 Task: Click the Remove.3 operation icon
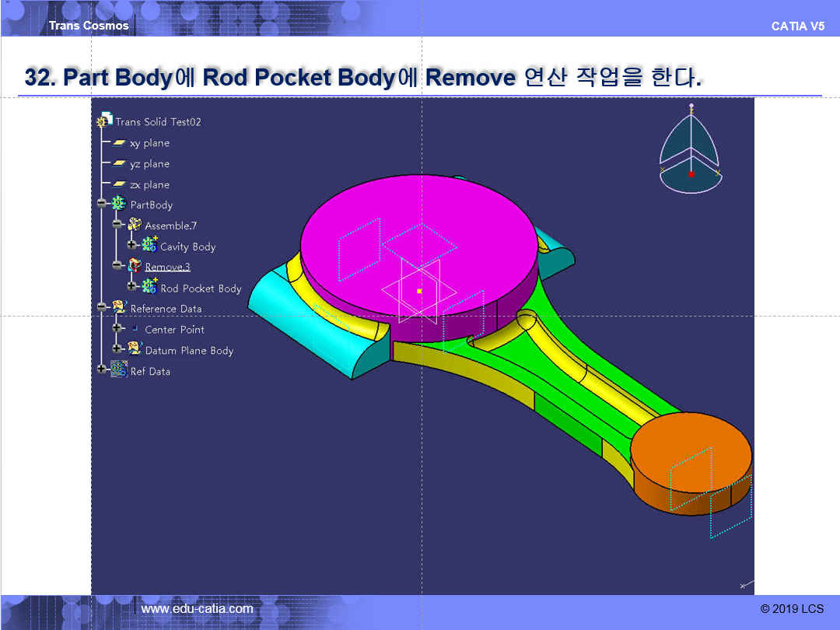(135, 267)
